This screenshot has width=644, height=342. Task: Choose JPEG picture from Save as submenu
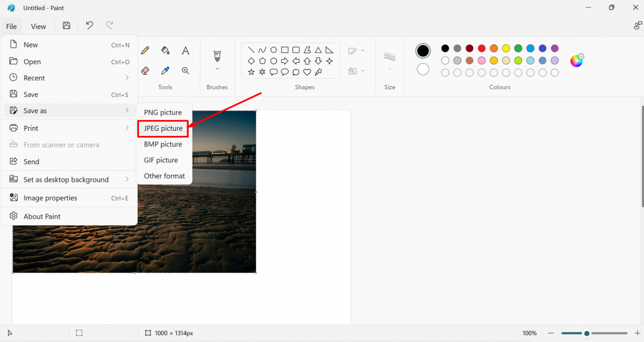coord(163,128)
